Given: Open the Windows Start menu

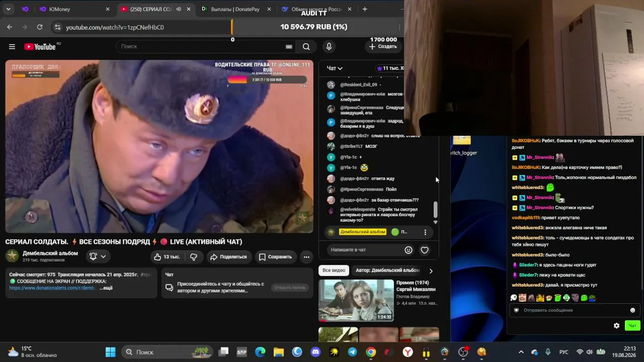Looking at the screenshot, I should pos(110,352).
